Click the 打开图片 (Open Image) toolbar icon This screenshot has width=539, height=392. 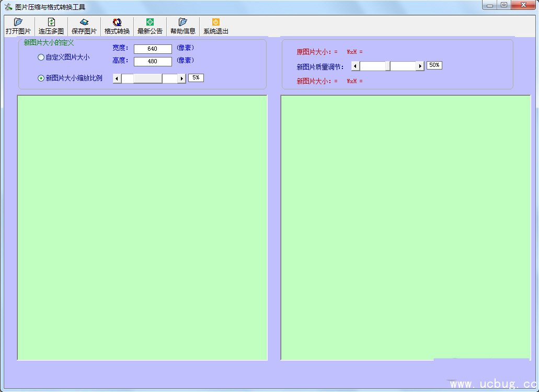pos(18,22)
